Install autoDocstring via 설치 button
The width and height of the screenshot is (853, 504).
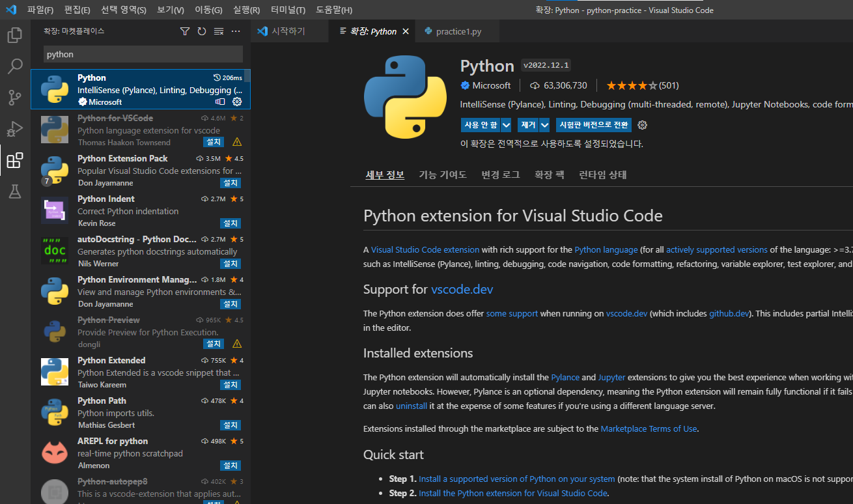[231, 264]
